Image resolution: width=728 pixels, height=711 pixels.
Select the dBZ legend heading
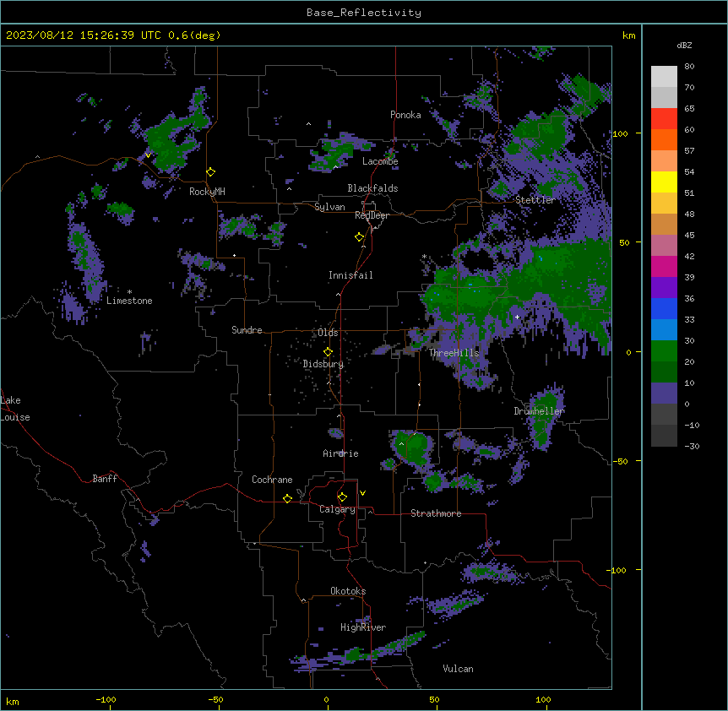click(684, 45)
